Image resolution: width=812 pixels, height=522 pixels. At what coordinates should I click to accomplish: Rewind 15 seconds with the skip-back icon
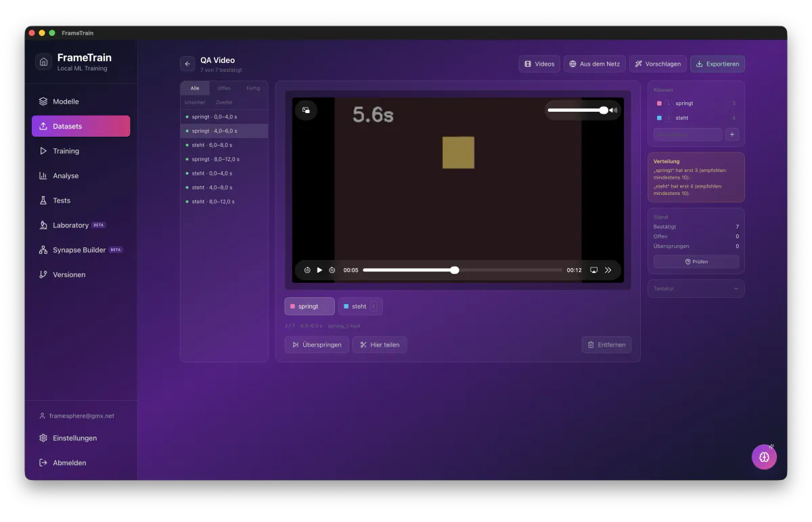[x=307, y=270]
